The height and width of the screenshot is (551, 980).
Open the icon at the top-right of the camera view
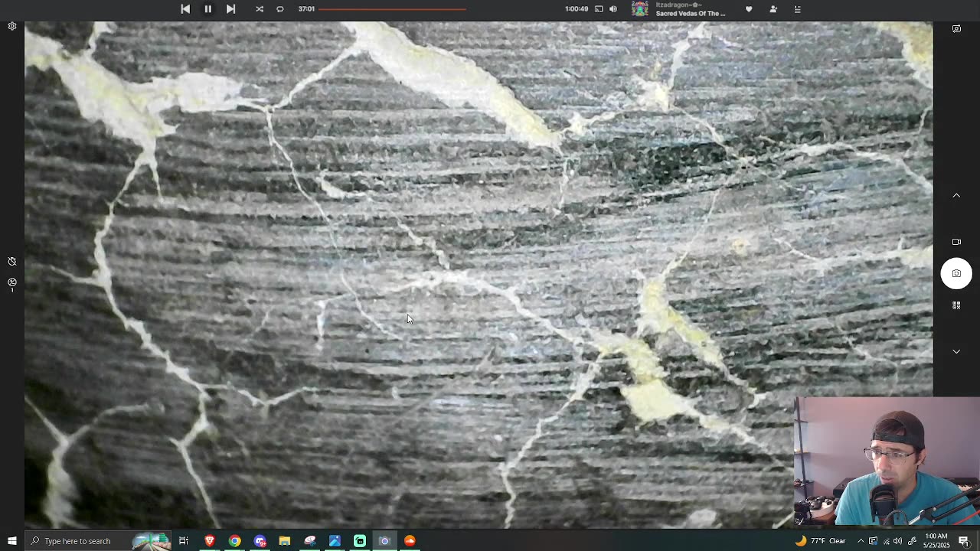click(956, 29)
